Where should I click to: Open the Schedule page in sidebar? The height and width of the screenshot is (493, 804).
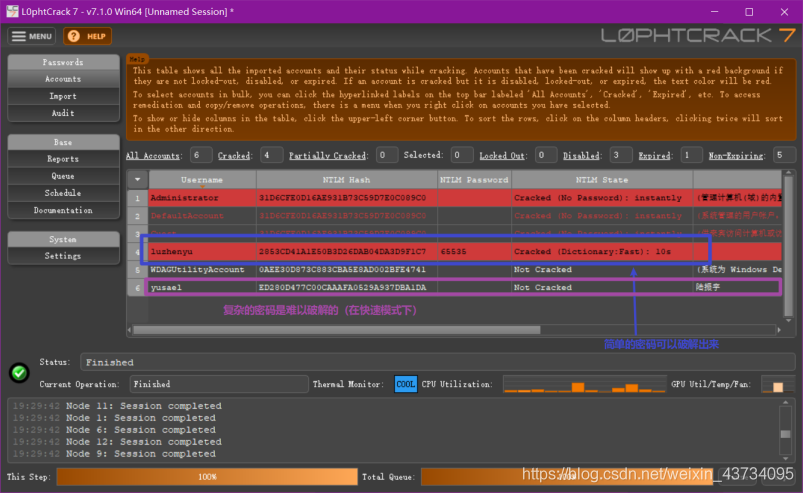click(x=63, y=193)
